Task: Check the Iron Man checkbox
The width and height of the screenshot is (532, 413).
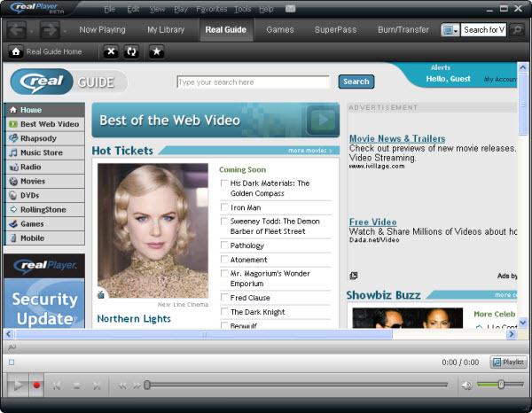Action: [x=224, y=206]
